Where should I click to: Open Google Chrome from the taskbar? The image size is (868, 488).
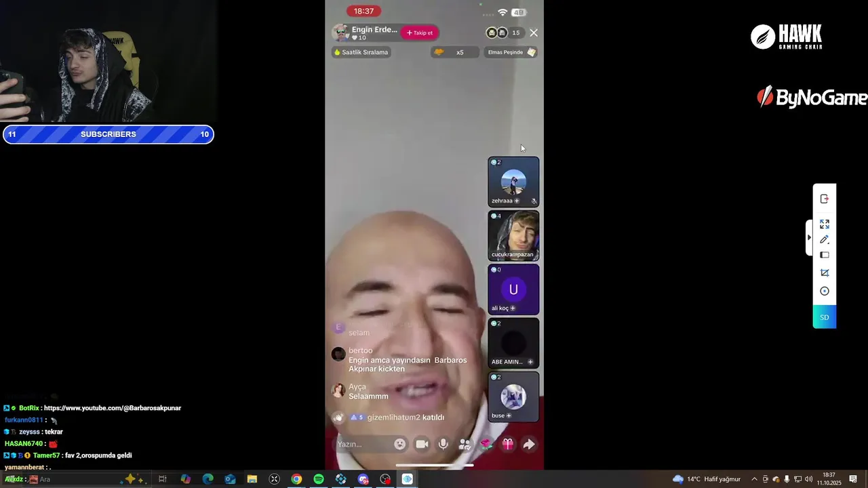pos(296,479)
